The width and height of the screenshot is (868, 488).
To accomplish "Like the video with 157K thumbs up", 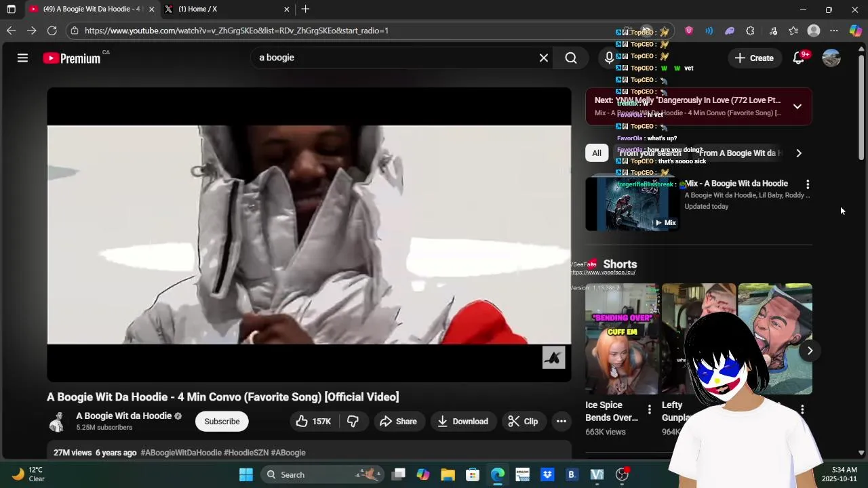I will 313,422.
